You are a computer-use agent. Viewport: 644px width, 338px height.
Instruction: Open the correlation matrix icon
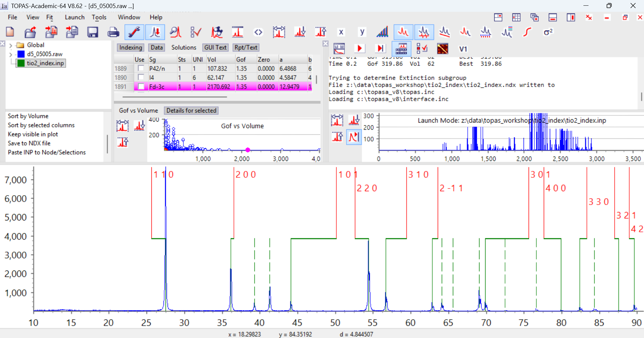tap(442, 49)
